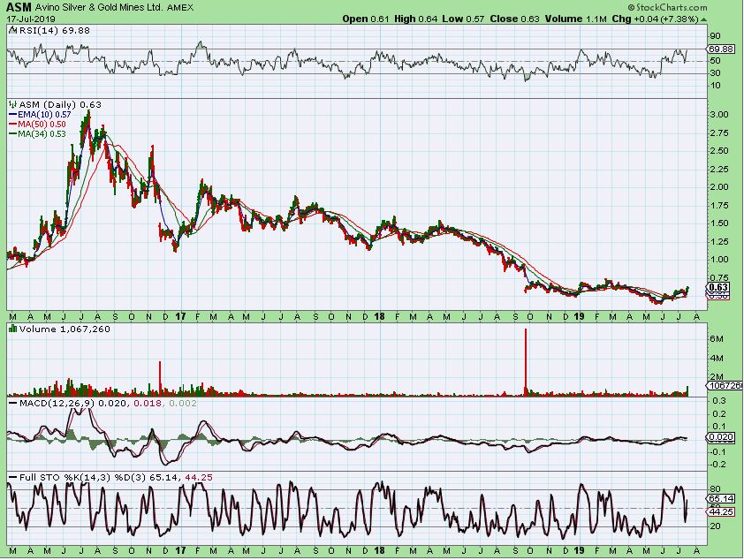Click the 6M volume axis label
744x560 pixels.
coord(717,339)
